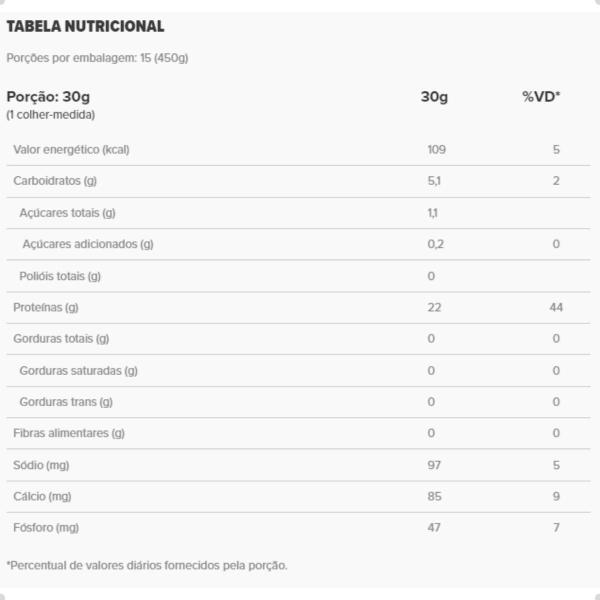Click the TABELA NUTRICIONAL heading

click(x=85, y=26)
